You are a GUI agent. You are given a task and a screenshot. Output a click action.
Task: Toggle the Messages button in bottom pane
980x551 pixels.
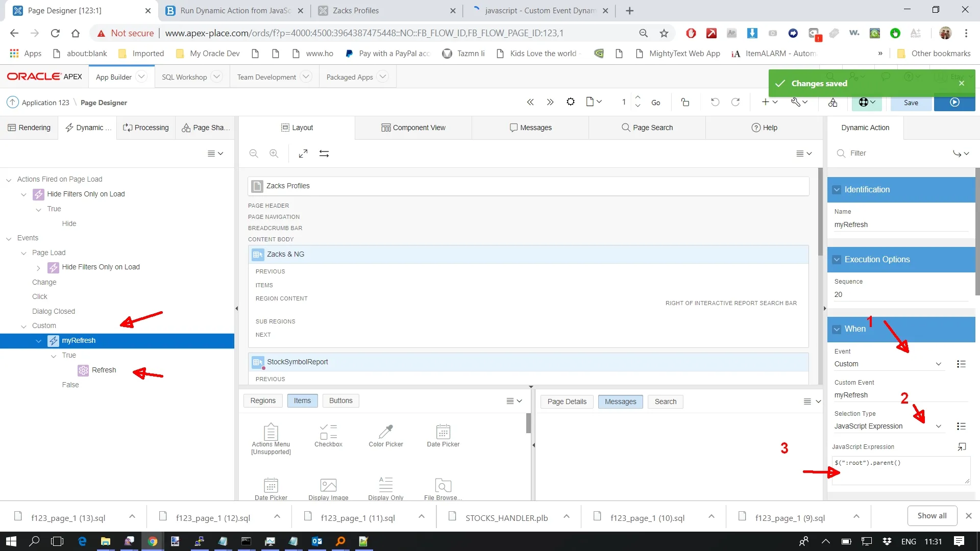620,402
